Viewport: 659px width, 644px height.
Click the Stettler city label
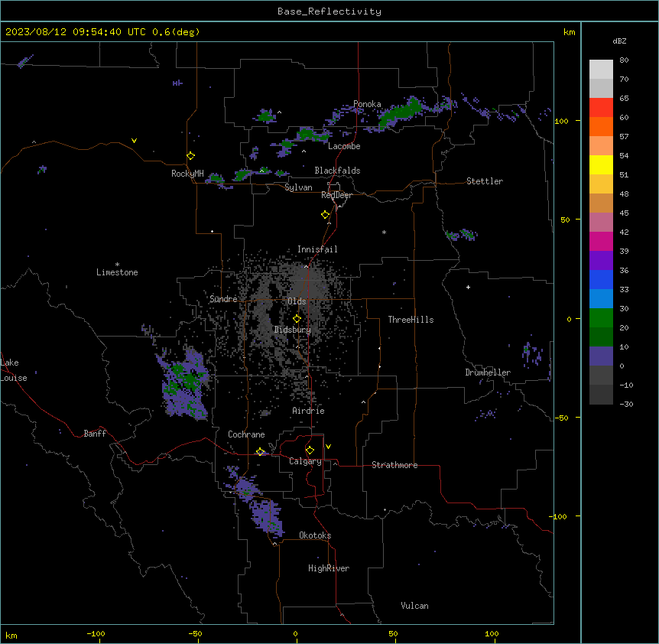click(x=485, y=181)
